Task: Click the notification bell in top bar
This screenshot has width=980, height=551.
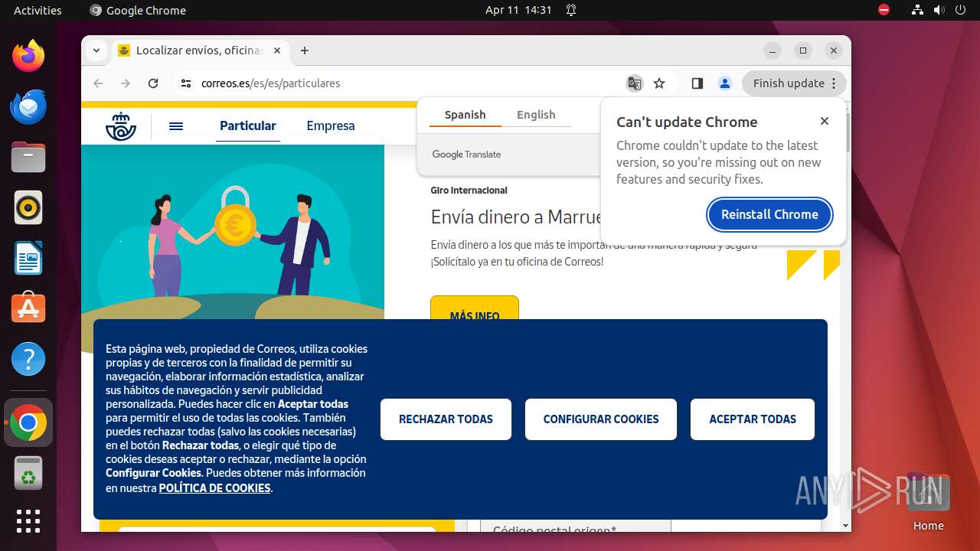Action: pos(571,10)
